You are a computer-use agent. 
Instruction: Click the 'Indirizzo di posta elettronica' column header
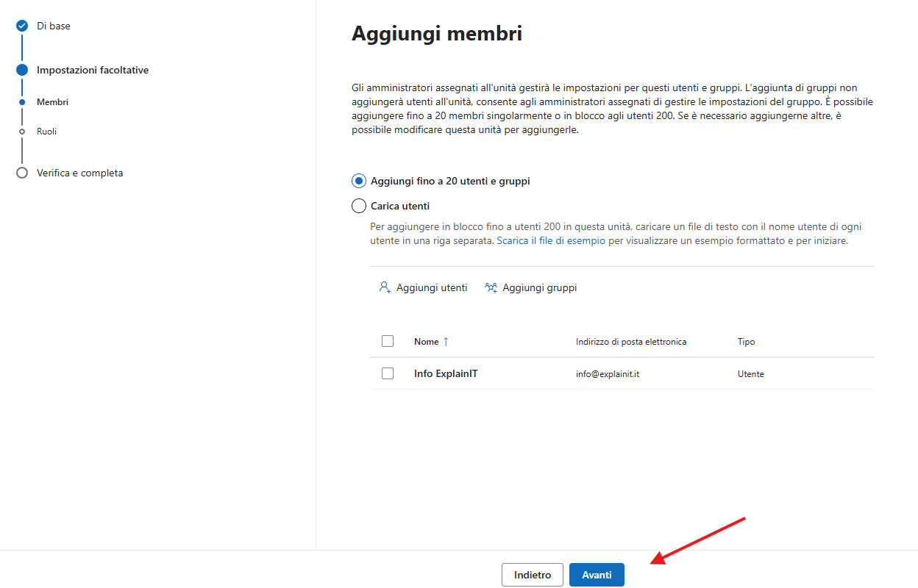point(631,342)
